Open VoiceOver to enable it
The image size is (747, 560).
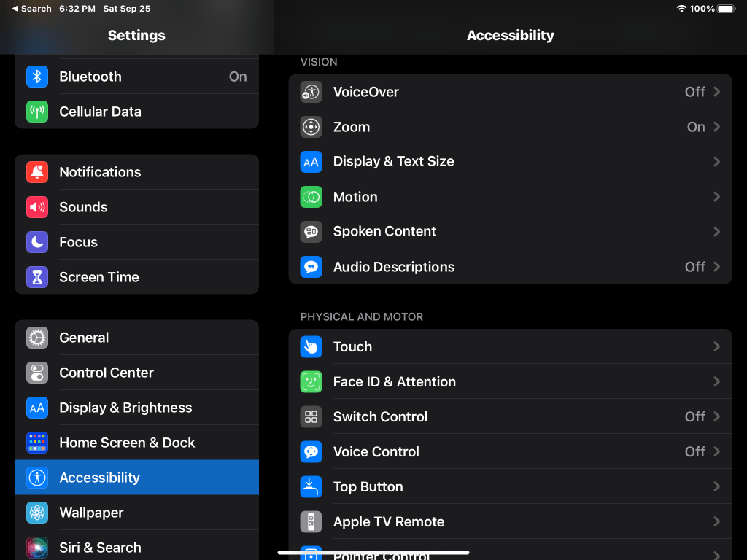511,92
